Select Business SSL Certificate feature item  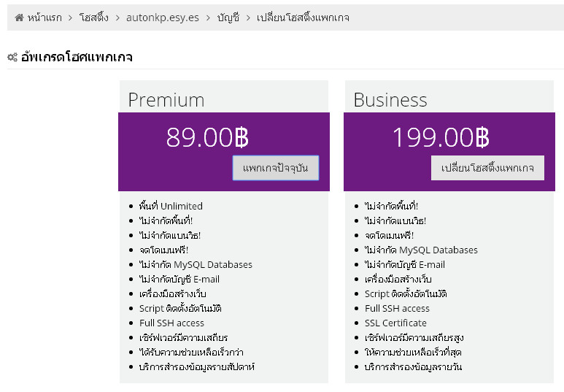coord(395,323)
